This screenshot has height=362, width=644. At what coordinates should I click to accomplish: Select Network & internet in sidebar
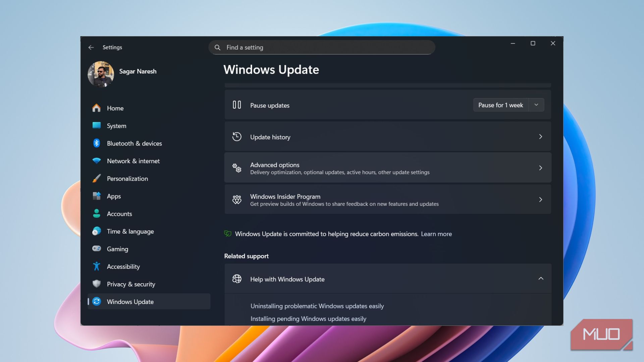(149, 161)
